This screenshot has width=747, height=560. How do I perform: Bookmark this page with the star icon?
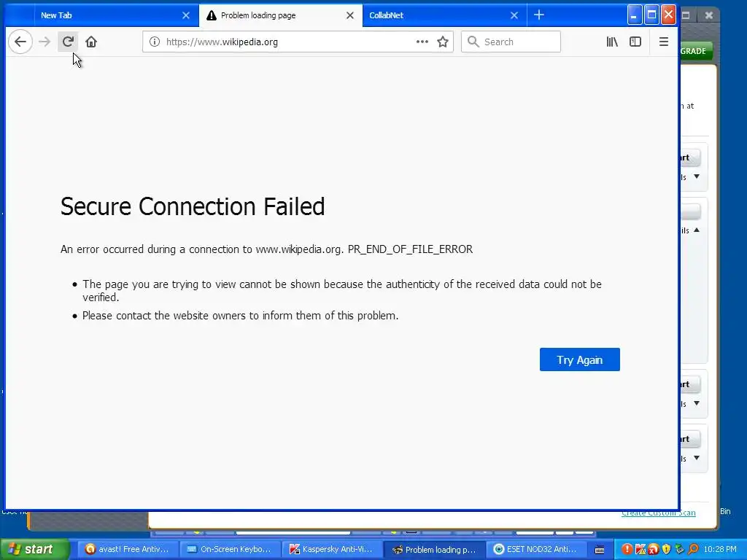tap(443, 42)
